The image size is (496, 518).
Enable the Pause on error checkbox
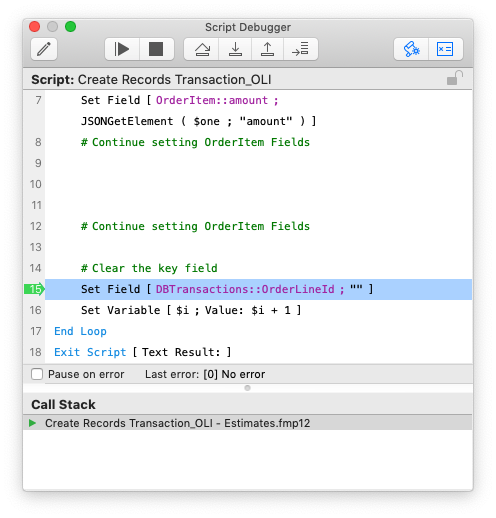[x=37, y=374]
